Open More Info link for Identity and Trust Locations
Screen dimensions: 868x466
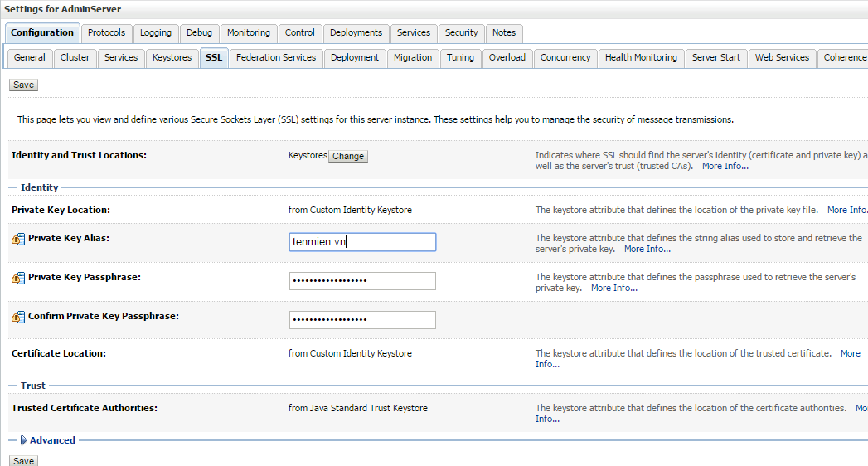(x=725, y=166)
